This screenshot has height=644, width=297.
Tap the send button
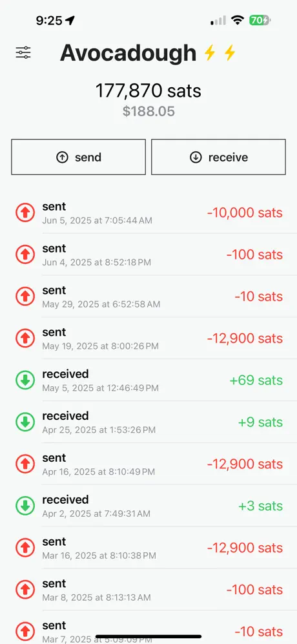tap(79, 157)
